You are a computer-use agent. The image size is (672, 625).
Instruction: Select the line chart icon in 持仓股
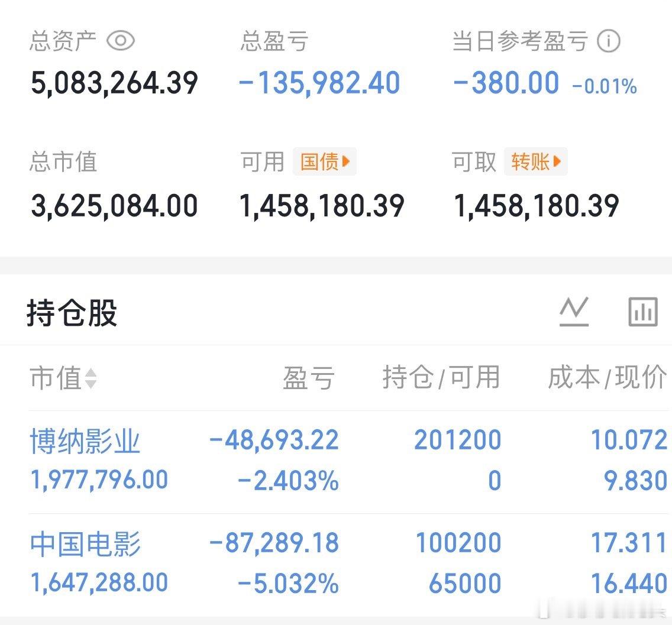[573, 310]
